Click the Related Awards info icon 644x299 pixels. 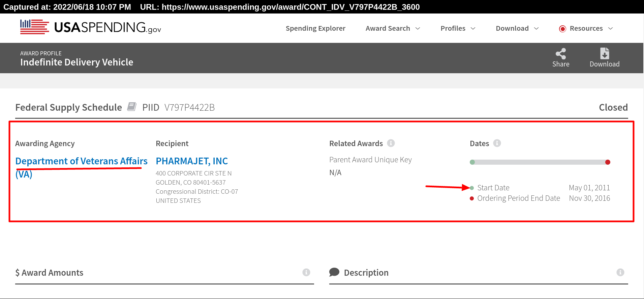pos(391,143)
